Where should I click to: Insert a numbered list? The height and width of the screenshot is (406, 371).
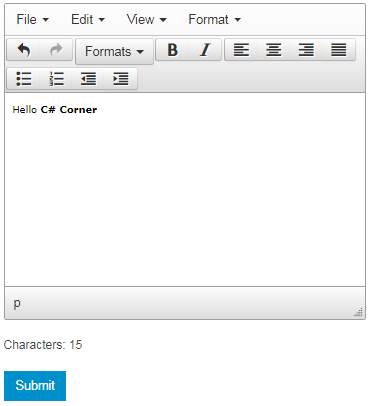click(x=56, y=79)
